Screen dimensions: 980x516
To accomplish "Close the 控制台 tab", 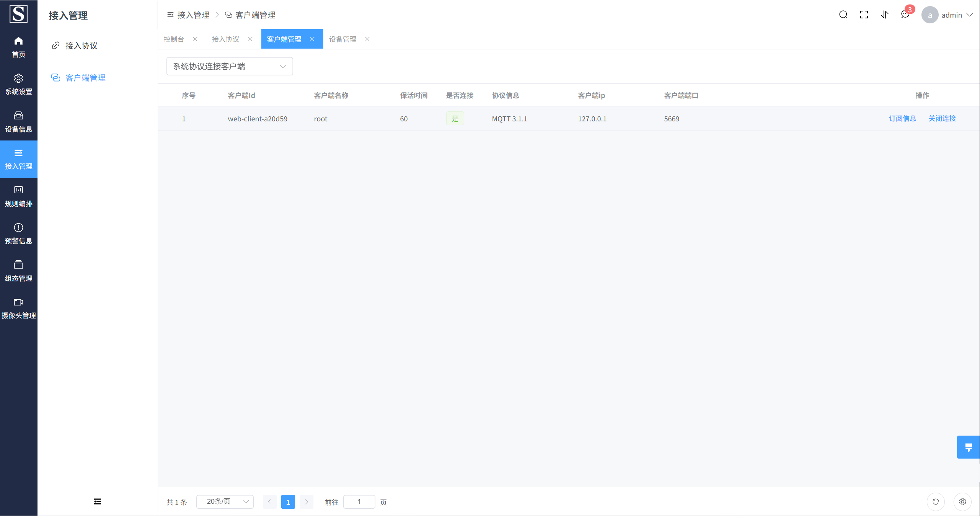I will pos(195,39).
